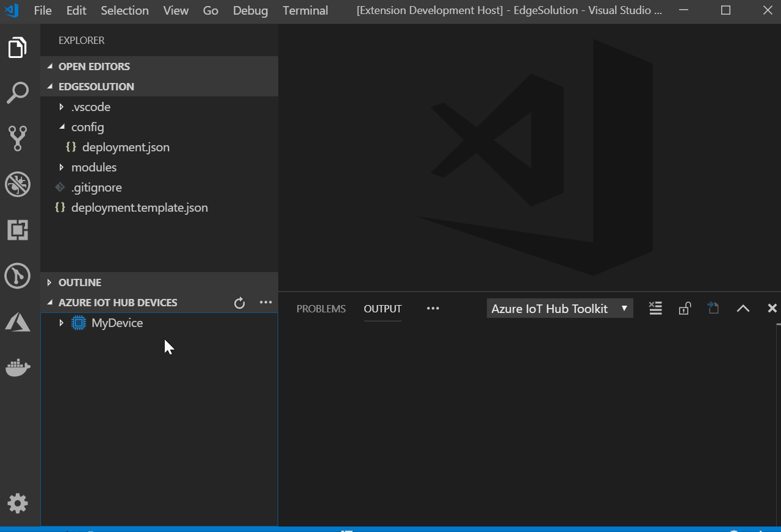
Task: Collapse the config folder arrow
Action: tap(61, 127)
